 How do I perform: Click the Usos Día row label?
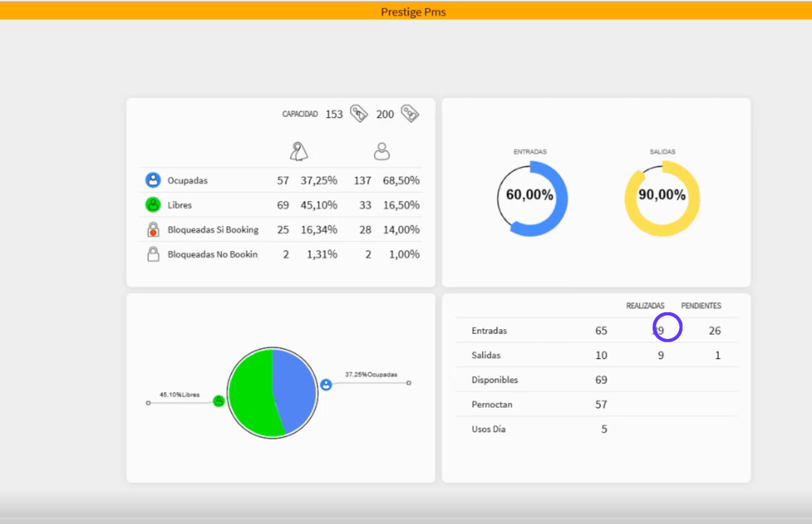pos(488,429)
